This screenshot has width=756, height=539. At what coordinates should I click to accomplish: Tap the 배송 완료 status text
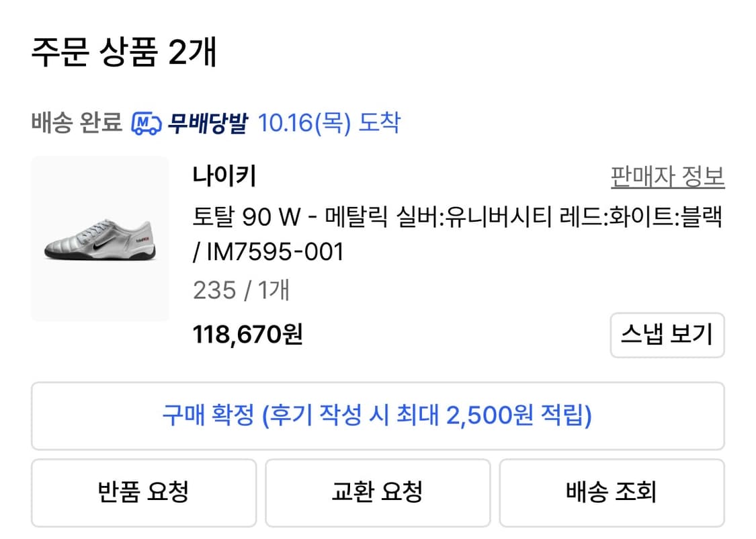coord(76,124)
